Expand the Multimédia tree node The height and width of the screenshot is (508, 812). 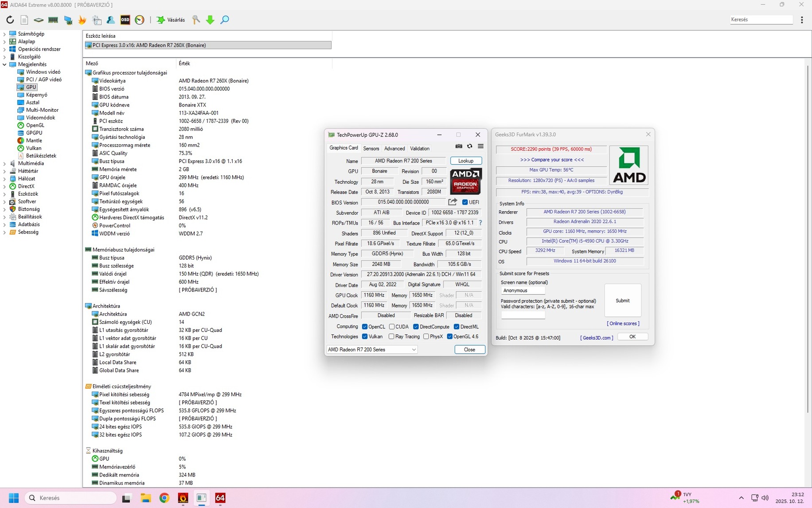[4, 163]
